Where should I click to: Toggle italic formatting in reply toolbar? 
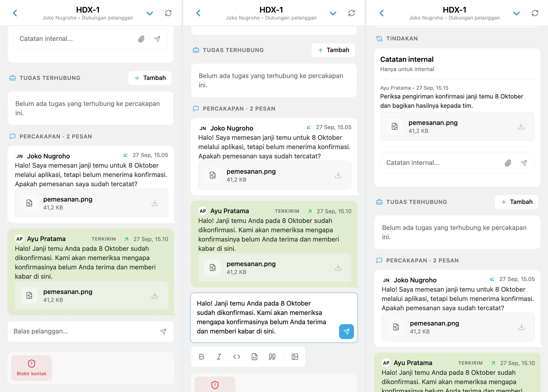click(219, 357)
